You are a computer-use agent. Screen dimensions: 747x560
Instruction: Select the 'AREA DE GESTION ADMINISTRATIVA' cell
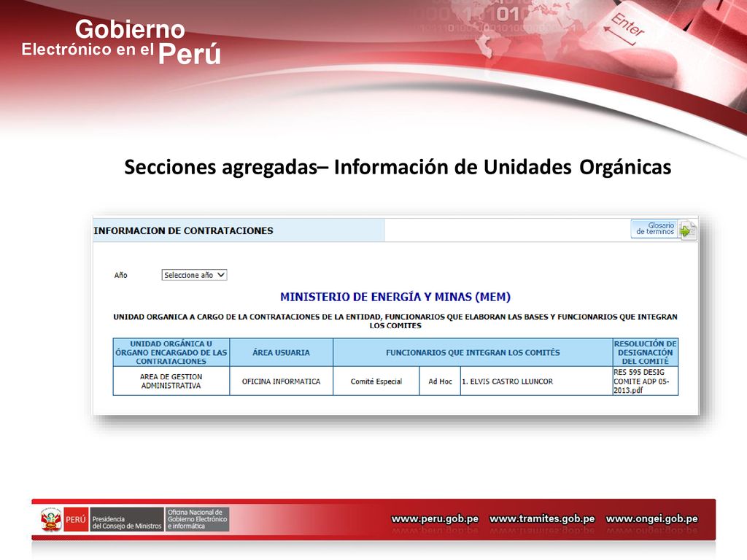tap(171, 381)
